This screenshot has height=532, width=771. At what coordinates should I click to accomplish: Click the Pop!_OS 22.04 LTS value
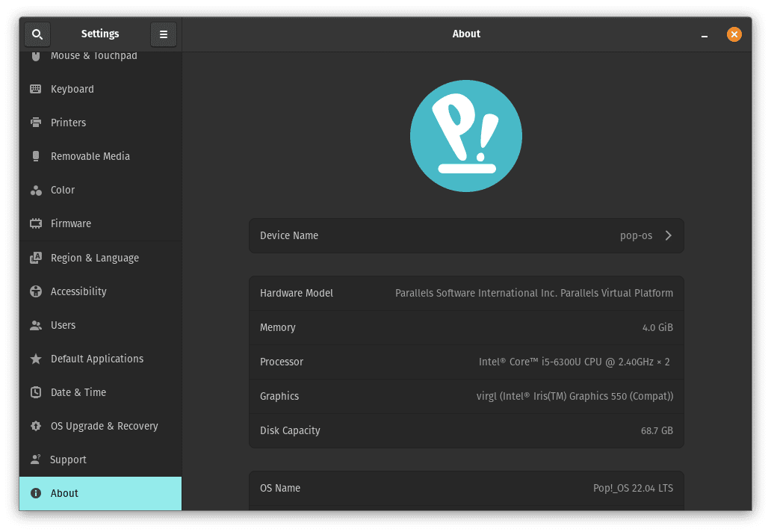[x=633, y=488]
